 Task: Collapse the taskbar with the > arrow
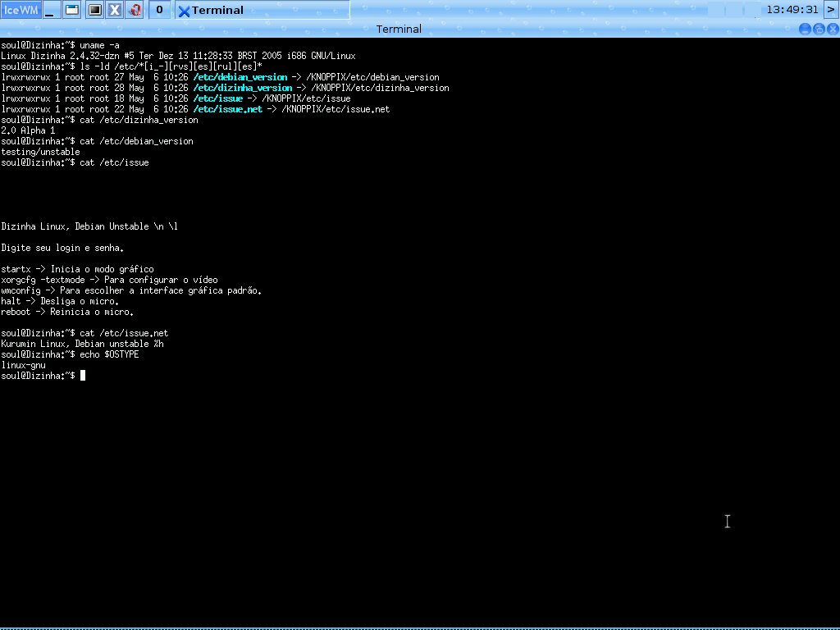pos(831,10)
